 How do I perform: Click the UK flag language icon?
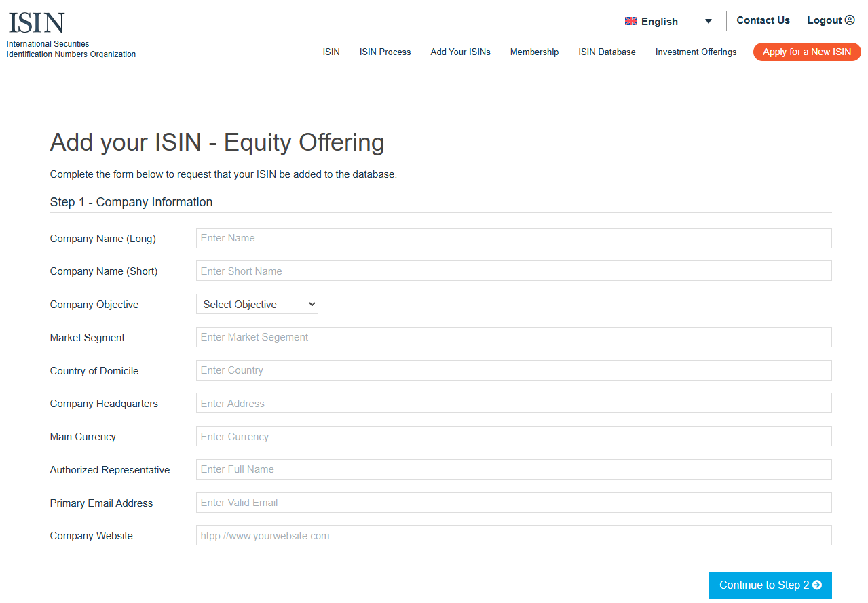pyautogui.click(x=631, y=21)
